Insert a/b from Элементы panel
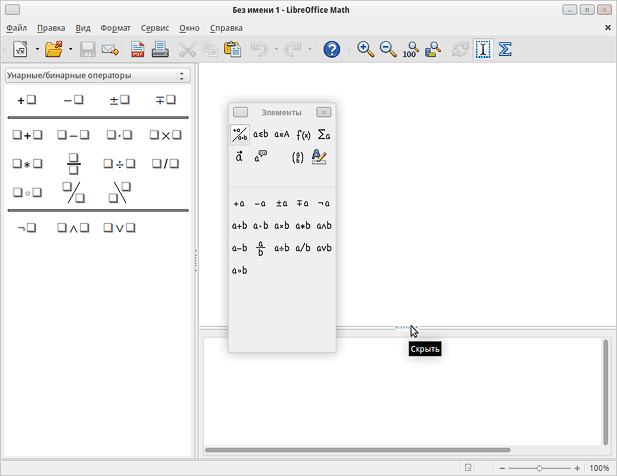Image resolution: width=617 pixels, height=476 pixels. tap(303, 248)
